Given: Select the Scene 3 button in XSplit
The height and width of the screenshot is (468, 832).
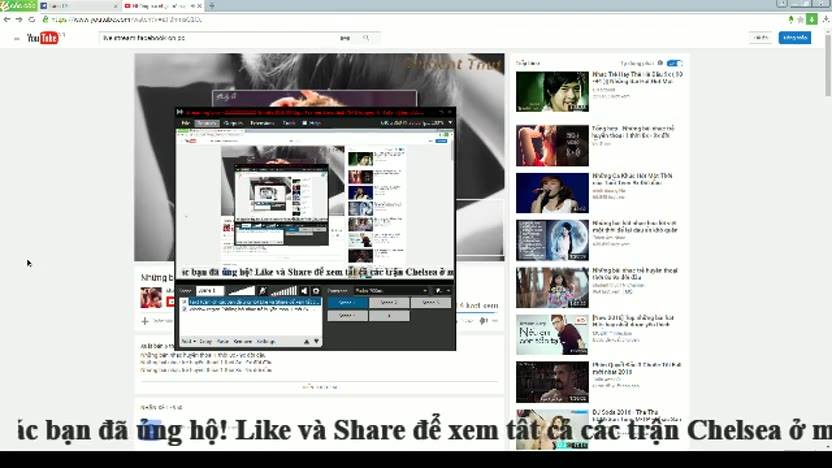Looking at the screenshot, I should [430, 302].
